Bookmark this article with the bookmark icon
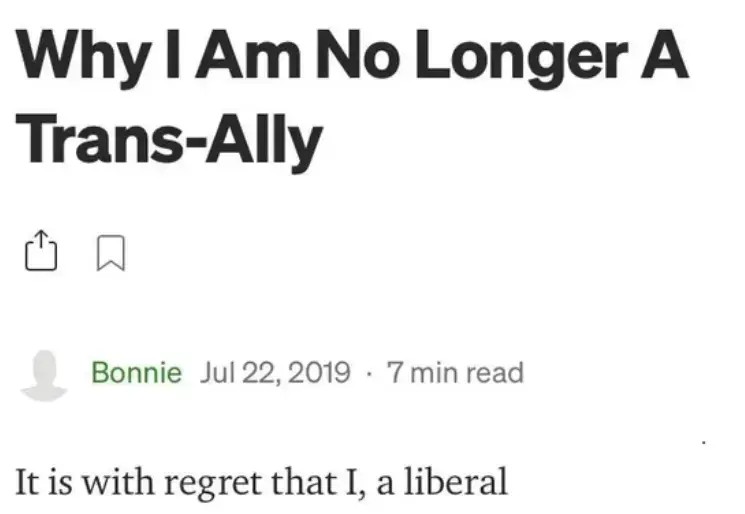Viewport: 745px width, 514px height. click(110, 253)
